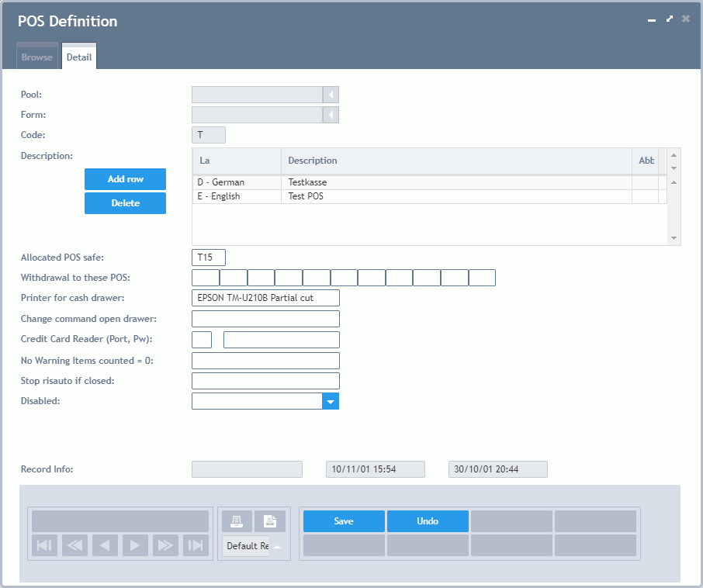Click the Description column header
The height and width of the screenshot is (588, 703).
pos(456,161)
